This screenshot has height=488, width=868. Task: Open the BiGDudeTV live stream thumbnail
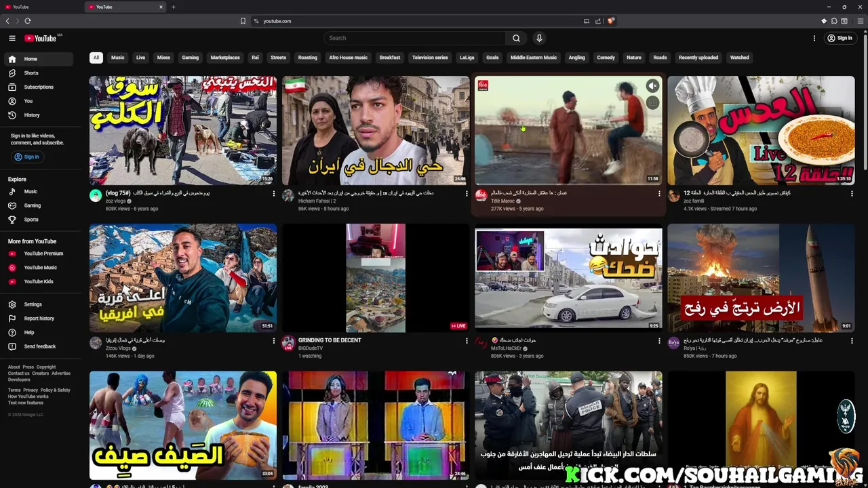click(376, 278)
